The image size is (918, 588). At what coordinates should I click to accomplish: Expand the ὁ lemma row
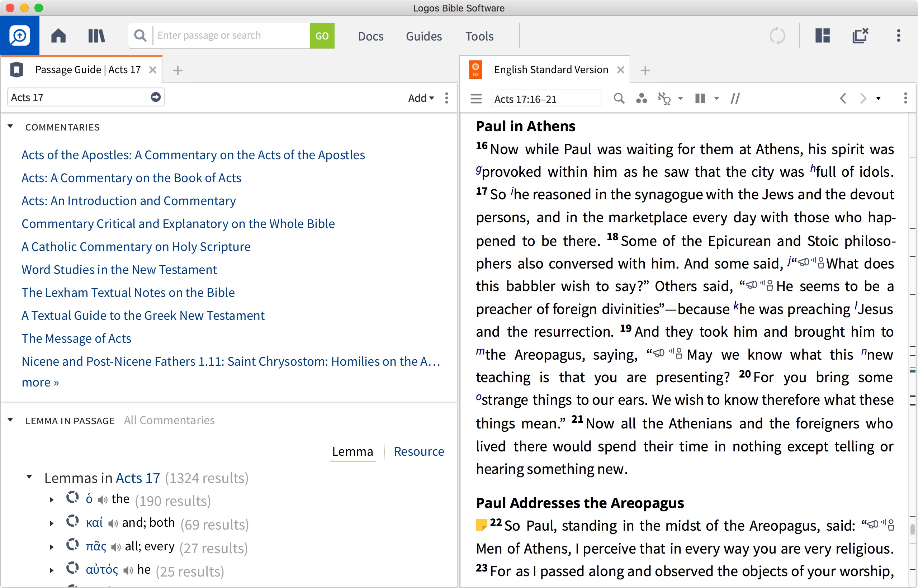pos(52,500)
